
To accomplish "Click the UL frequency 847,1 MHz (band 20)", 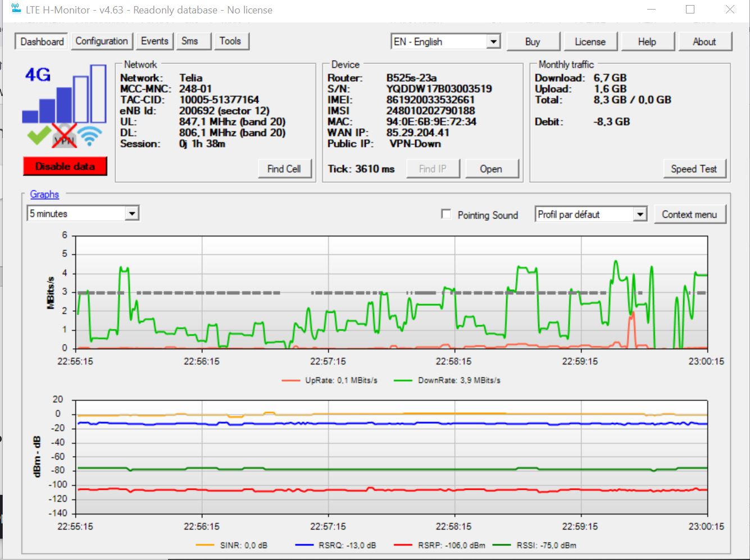I will pos(232,122).
